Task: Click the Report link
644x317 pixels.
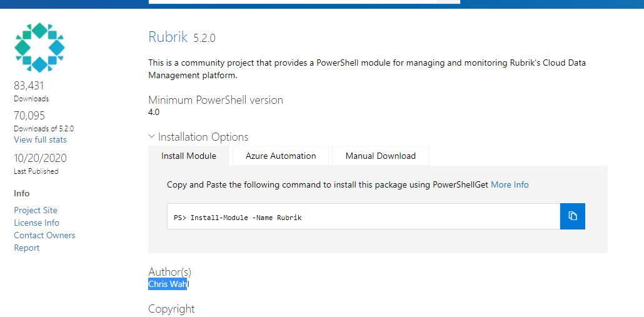Action: pyautogui.click(x=27, y=248)
